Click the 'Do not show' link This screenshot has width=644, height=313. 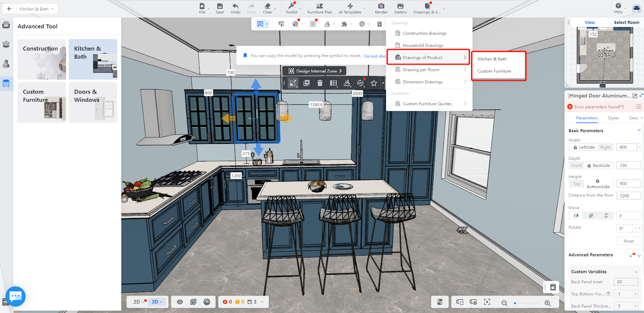click(x=374, y=56)
